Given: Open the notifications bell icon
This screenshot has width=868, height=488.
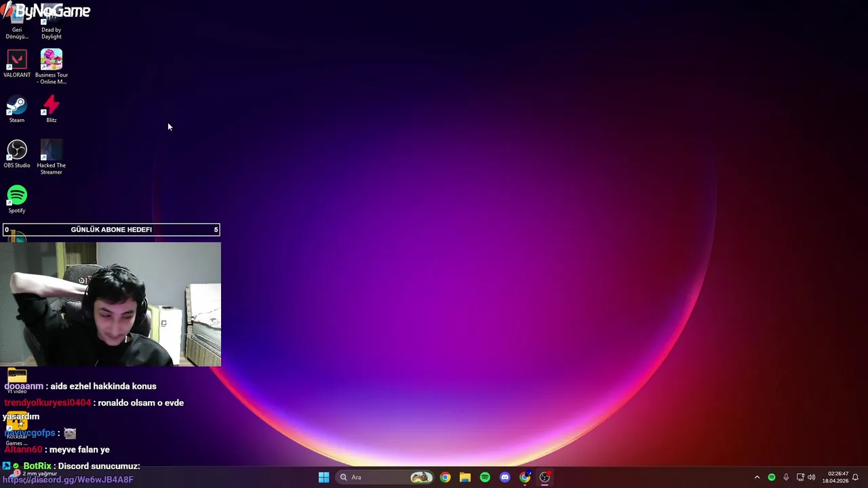Looking at the screenshot, I should coord(856,477).
